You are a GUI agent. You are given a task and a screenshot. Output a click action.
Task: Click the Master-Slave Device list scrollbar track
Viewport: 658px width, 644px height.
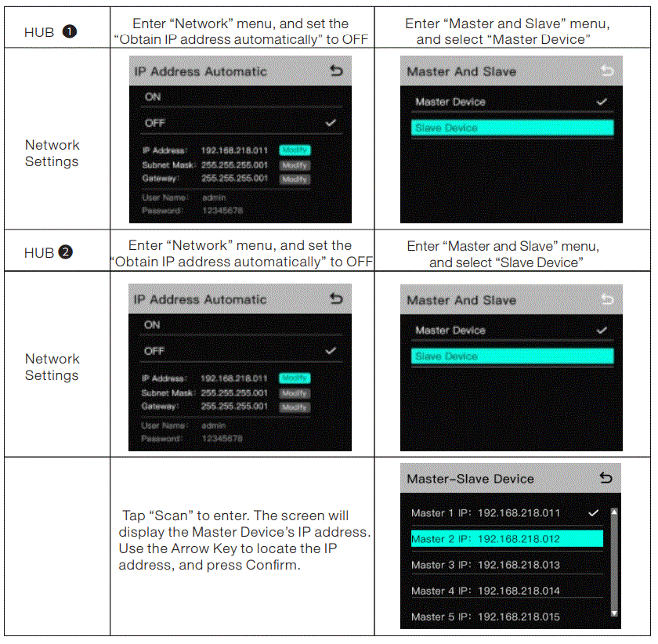(614, 563)
